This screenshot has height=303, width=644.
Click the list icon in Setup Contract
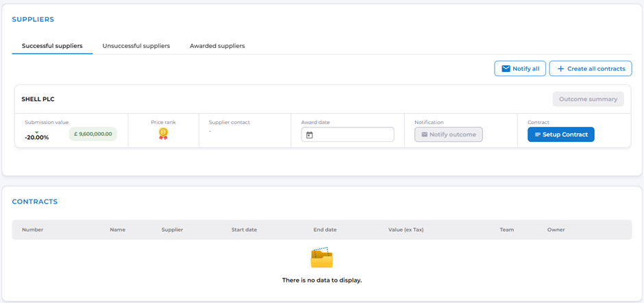pyautogui.click(x=537, y=134)
